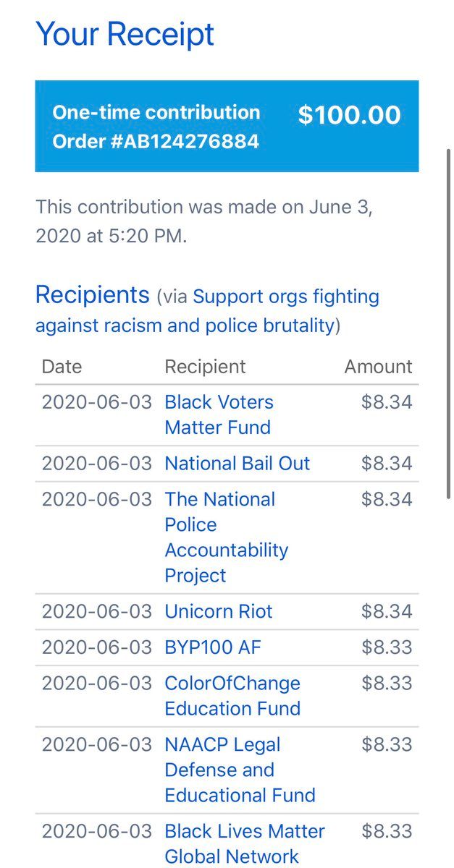Screen dimensions: 454x868
Task: Select the BYP100 AF recipient link
Action: 213,647
